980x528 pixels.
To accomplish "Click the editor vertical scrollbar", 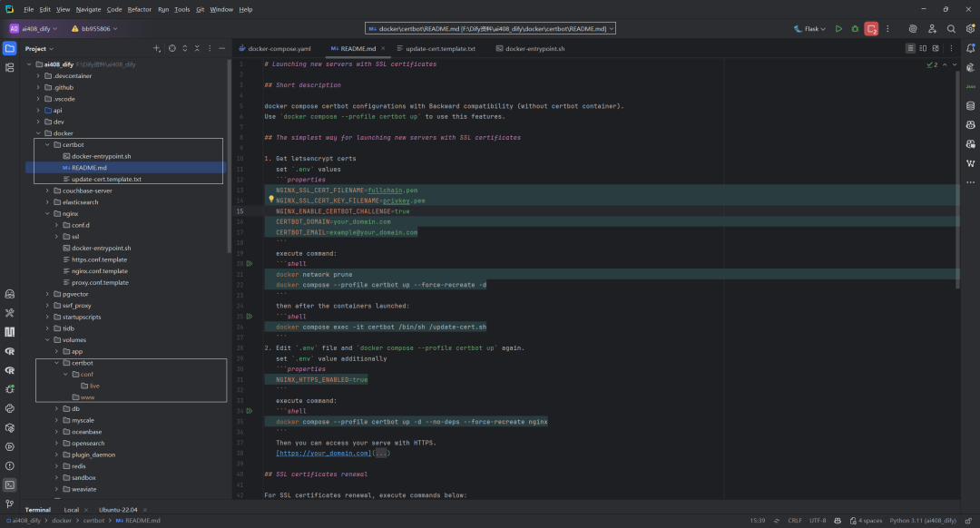I will (957, 181).
